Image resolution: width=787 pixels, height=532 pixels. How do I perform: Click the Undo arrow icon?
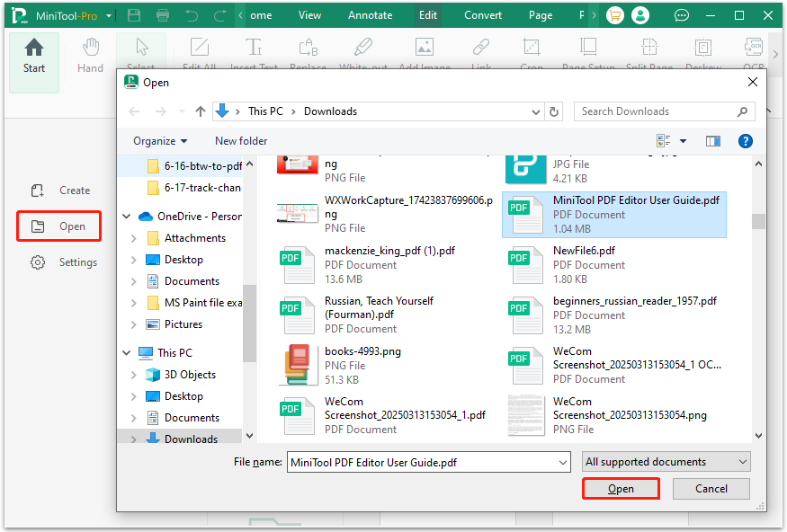[192, 15]
